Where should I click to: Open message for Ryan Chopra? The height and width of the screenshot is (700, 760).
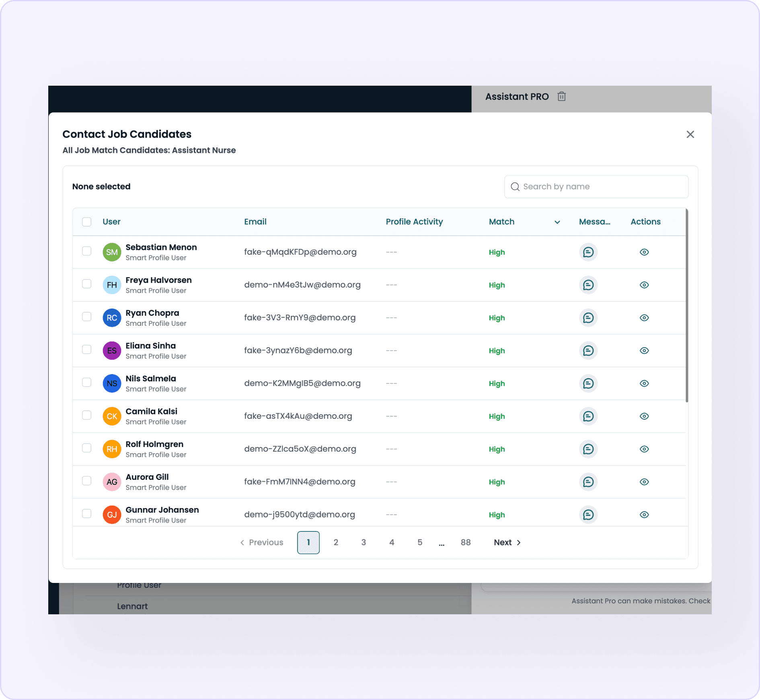[x=588, y=318]
